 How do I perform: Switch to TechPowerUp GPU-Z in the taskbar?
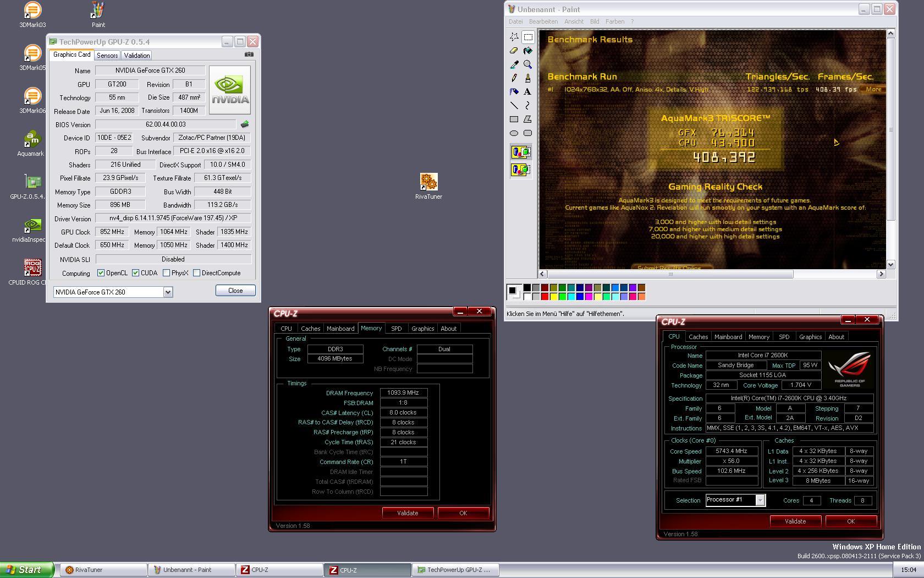point(455,570)
